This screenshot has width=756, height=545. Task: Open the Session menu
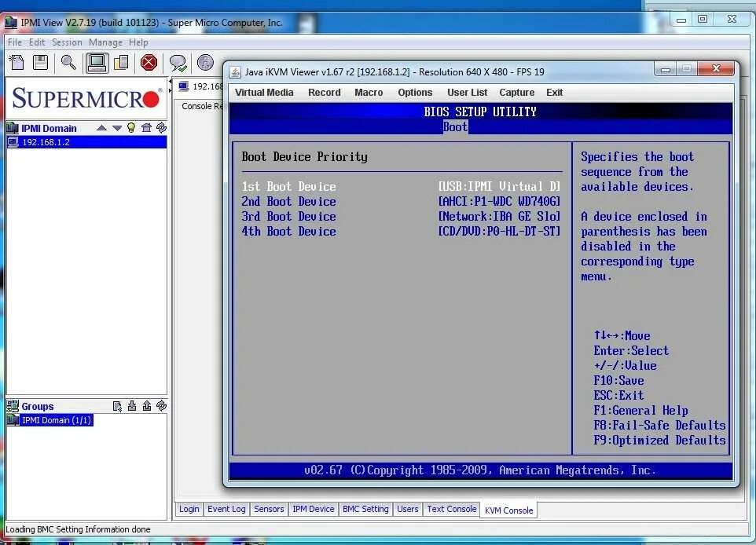click(67, 42)
